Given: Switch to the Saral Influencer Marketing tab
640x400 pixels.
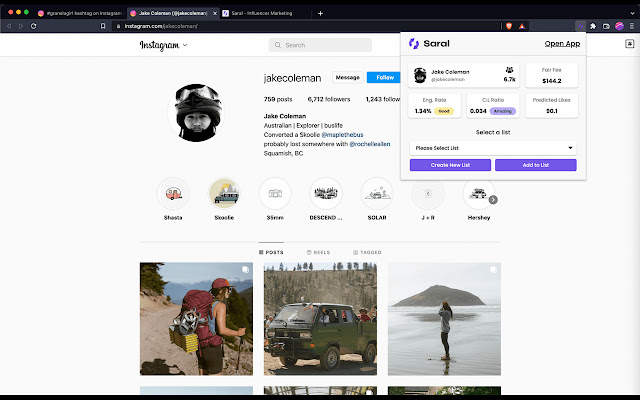Looking at the screenshot, I should (x=261, y=13).
